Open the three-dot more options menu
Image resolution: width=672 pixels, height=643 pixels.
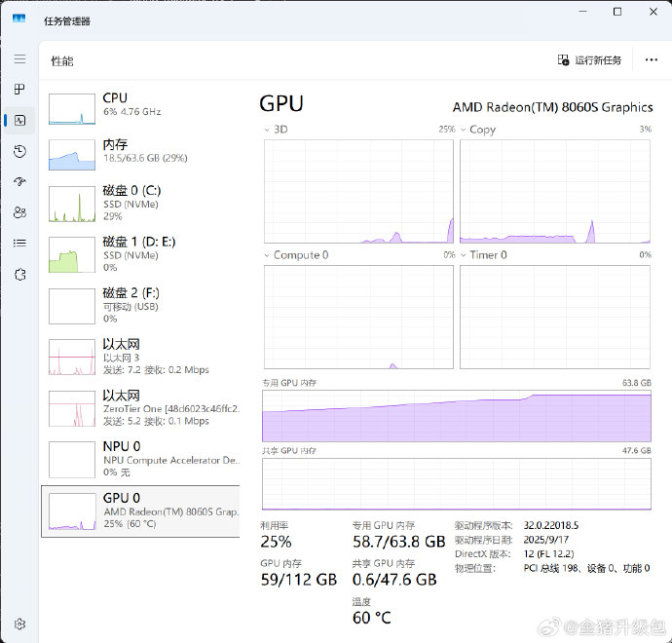tap(652, 60)
